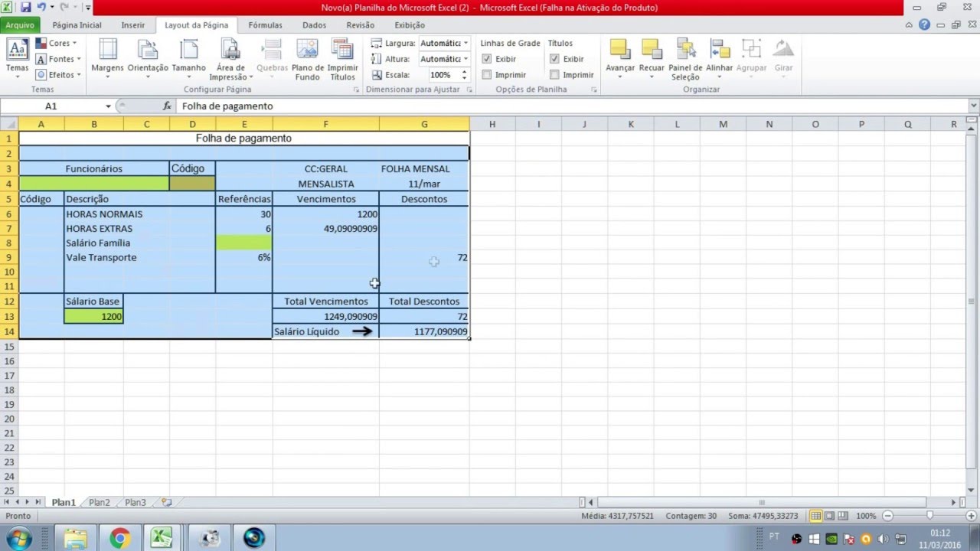
Task: Click the select-all corner button
Action: (9, 123)
